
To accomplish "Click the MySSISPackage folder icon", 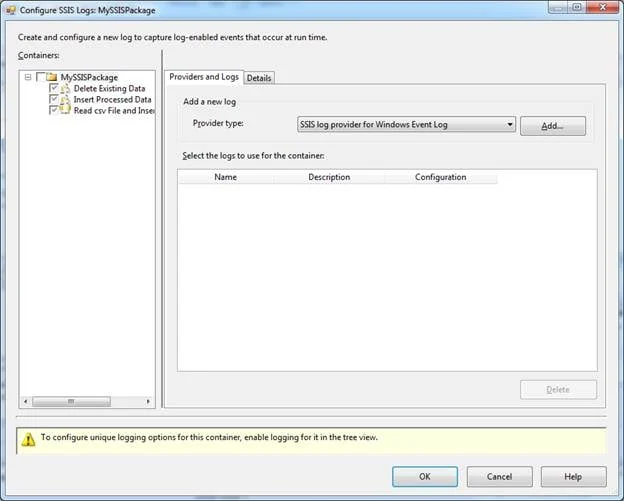I will [x=51, y=77].
